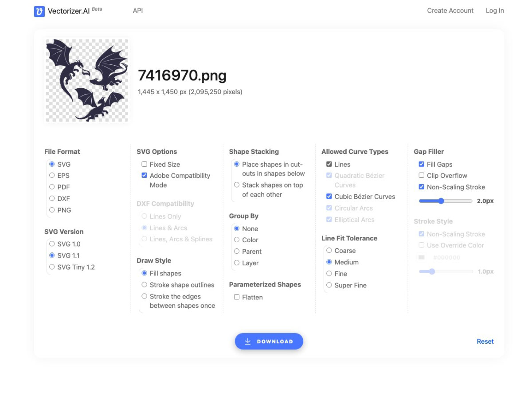Select the EPS file format
532x393 pixels.
(x=52, y=176)
